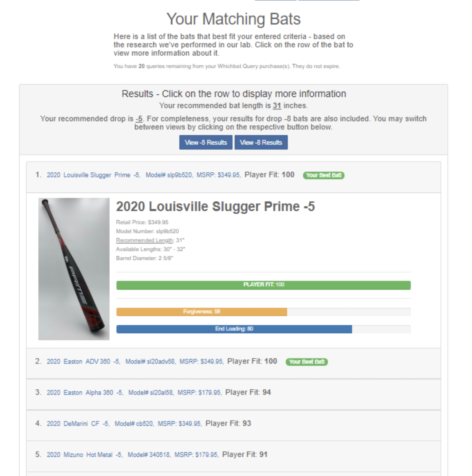The height and width of the screenshot is (476, 472).
Task: Click the View -8 Results button
Action: coord(261,142)
